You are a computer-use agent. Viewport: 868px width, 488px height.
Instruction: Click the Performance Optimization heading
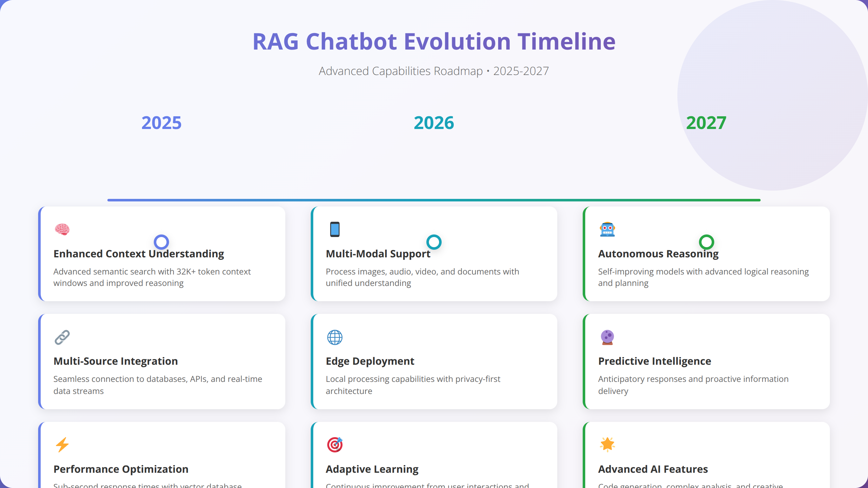tap(121, 469)
